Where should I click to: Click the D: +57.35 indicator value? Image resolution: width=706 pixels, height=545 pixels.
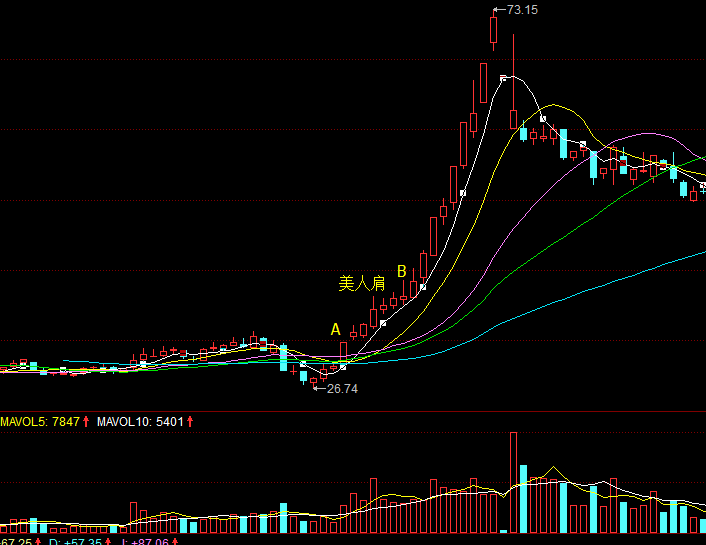click(x=75, y=541)
